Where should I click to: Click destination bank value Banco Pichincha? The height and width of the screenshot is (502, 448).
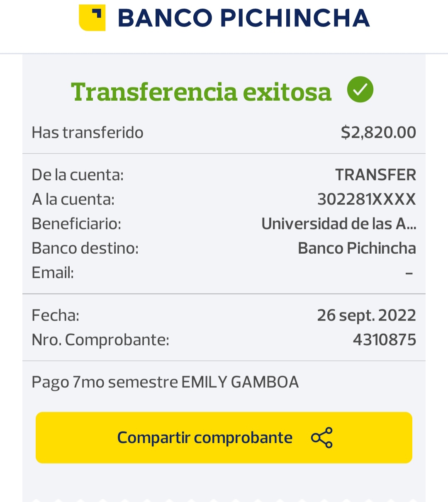click(x=357, y=248)
